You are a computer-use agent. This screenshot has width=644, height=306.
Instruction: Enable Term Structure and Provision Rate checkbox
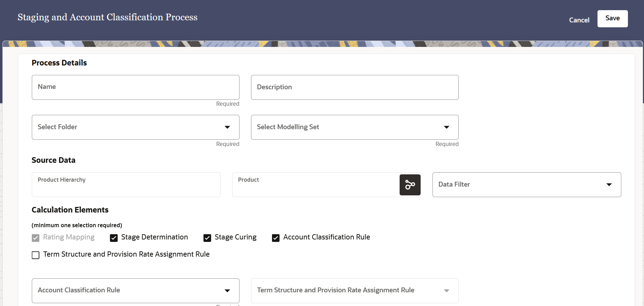click(36, 255)
